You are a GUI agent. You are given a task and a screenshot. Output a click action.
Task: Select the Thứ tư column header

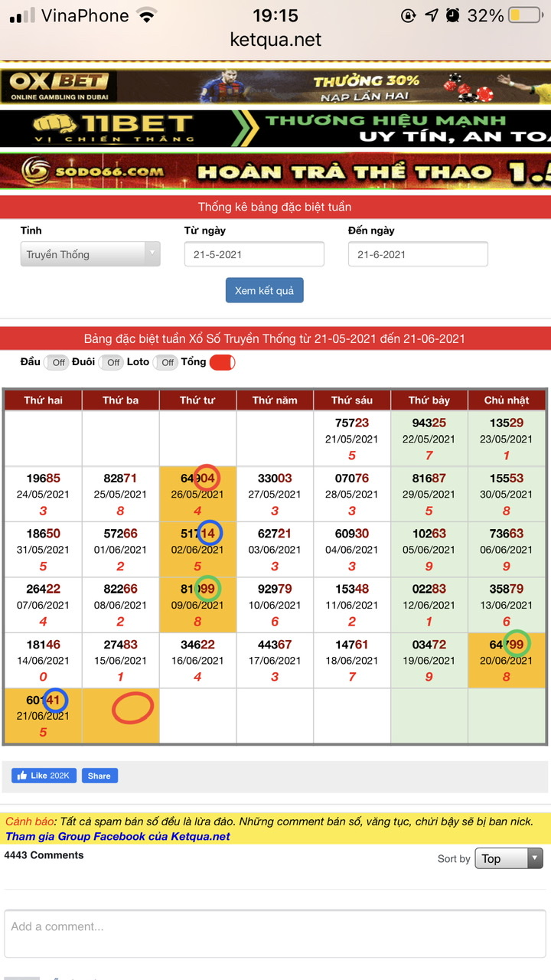point(197,400)
